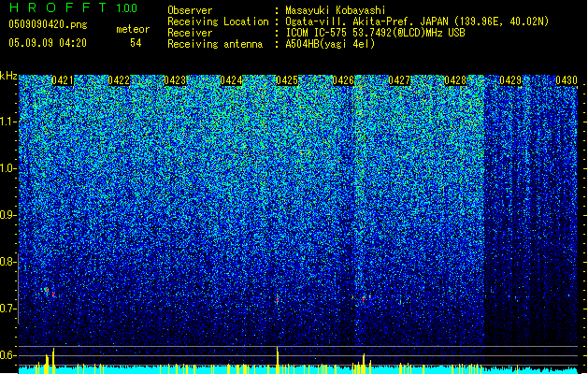Click the Observer label
Screen dimensions: 588x374
pyautogui.click(x=190, y=10)
